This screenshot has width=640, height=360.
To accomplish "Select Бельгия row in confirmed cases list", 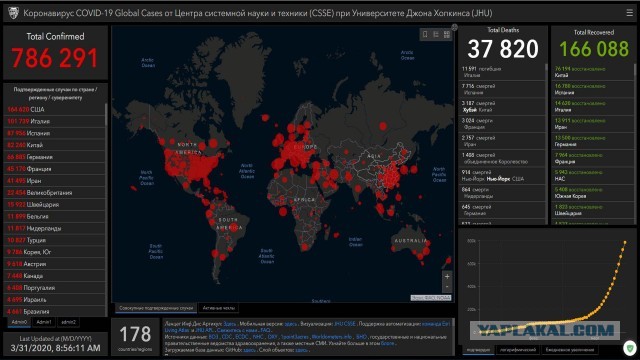I will point(54,216).
